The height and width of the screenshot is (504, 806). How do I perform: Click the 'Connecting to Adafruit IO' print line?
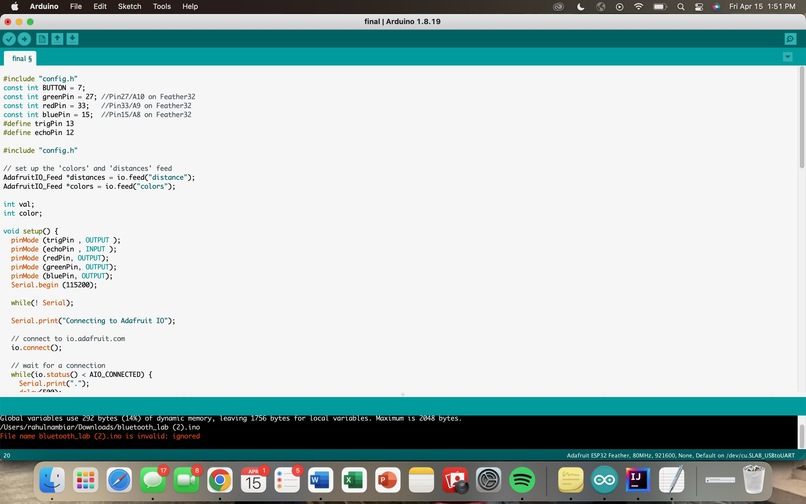pos(93,320)
